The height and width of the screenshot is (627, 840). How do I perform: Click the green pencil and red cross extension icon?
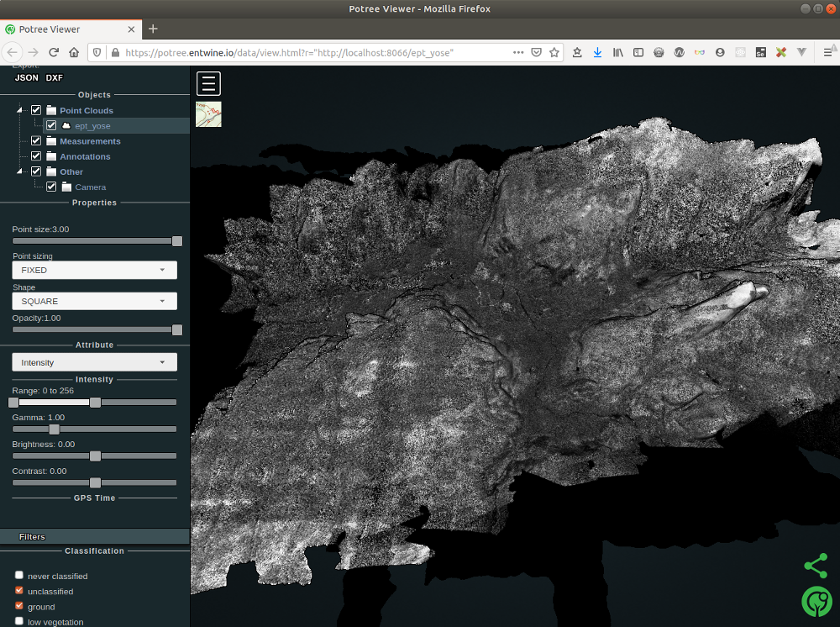781,52
